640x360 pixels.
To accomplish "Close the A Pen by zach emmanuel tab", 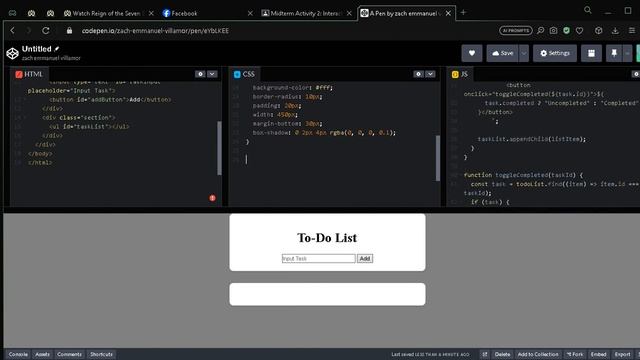I will [x=448, y=13].
